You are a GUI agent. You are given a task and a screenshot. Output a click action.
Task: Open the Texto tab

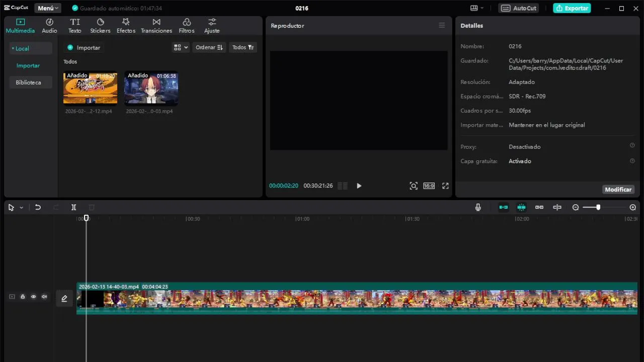(74, 26)
